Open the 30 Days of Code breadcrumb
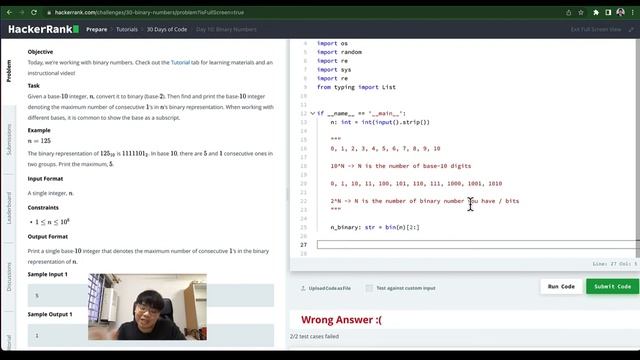Screen dimensions: 640x360 click(x=167, y=29)
